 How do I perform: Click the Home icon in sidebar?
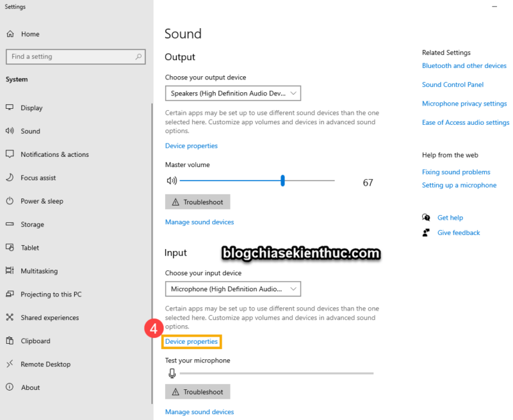[x=10, y=34]
